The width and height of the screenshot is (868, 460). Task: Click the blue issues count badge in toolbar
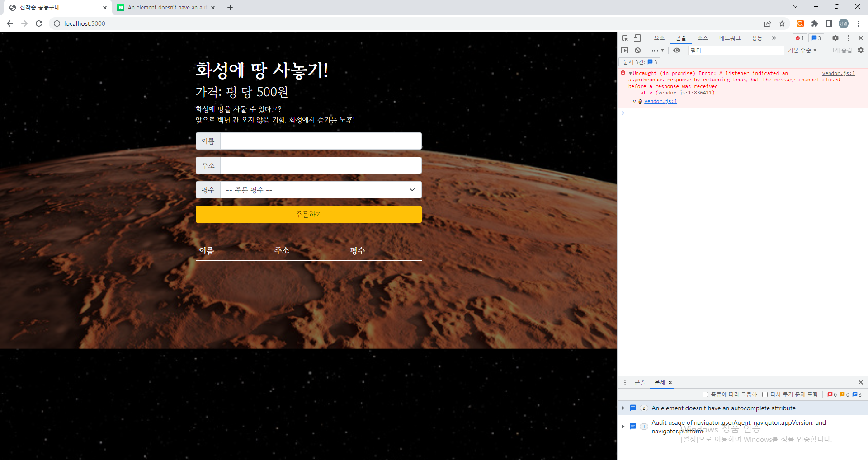tap(816, 38)
